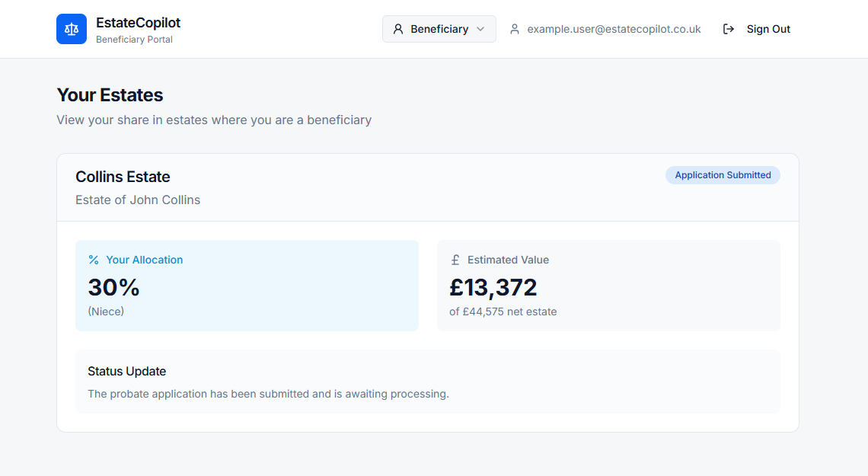Click the Sign Out button
Screen dimensions: 868x476
coord(768,29)
